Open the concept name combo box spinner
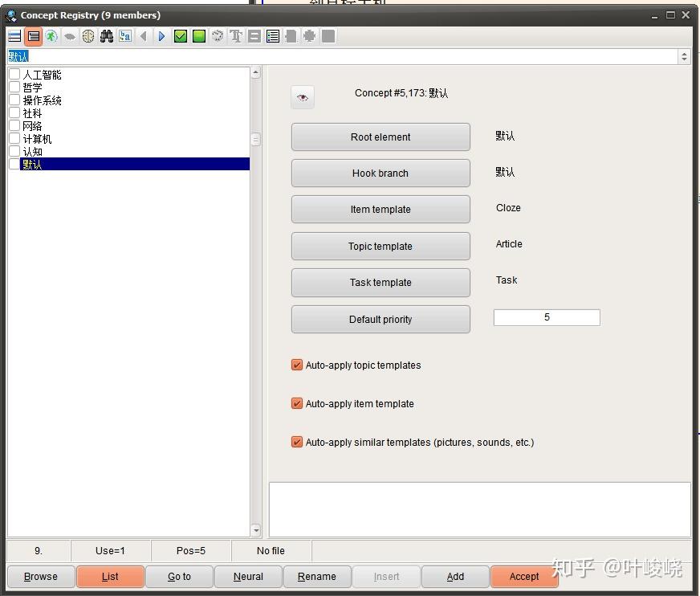Screen dimensions: 700x596 684,57
